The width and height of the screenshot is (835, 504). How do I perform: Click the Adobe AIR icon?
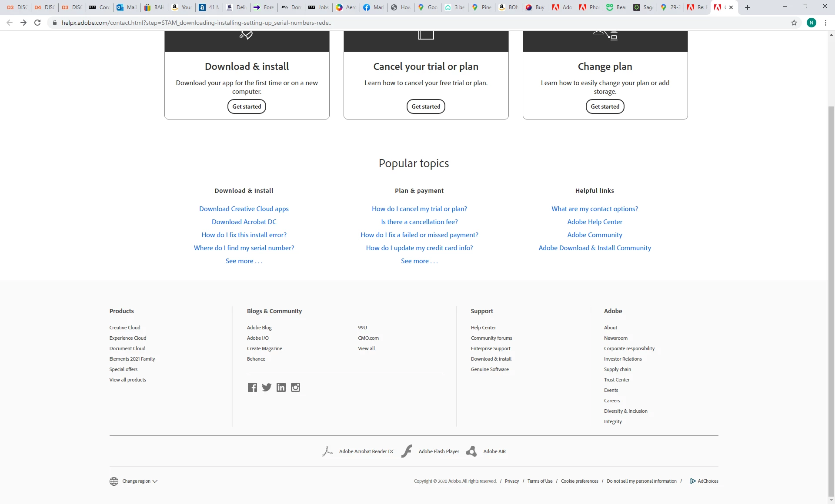click(471, 451)
